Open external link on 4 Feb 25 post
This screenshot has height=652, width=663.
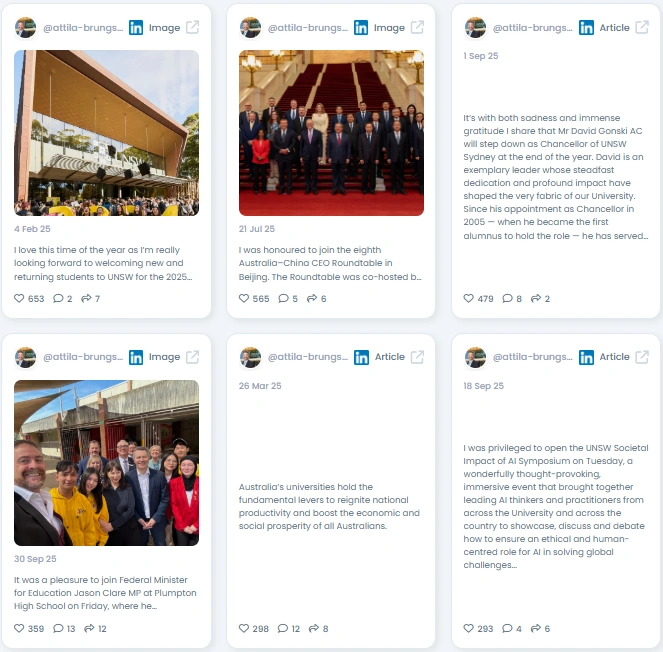click(x=192, y=27)
